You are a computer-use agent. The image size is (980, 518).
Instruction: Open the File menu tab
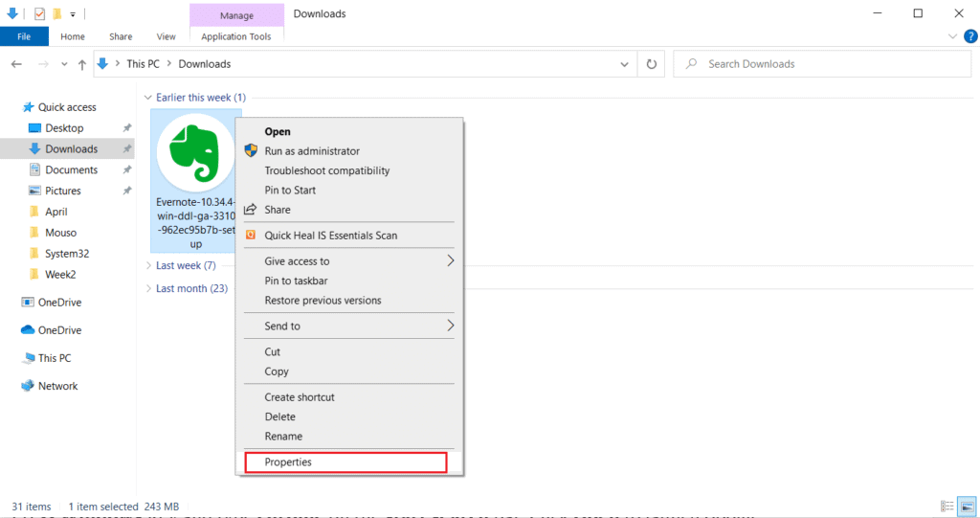[x=24, y=36]
